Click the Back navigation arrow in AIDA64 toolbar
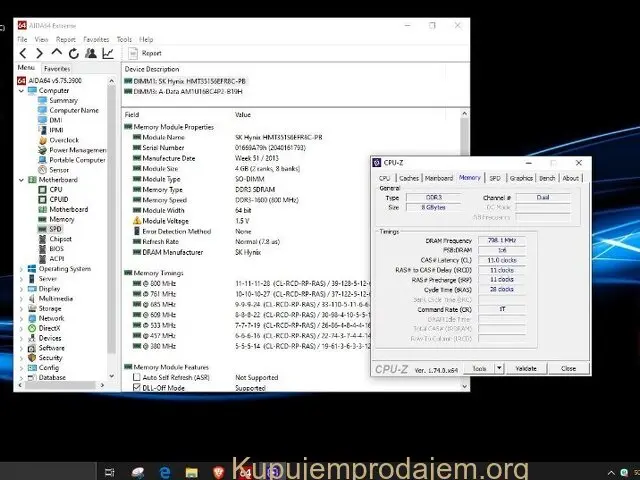The image size is (640, 480). pos(23,53)
